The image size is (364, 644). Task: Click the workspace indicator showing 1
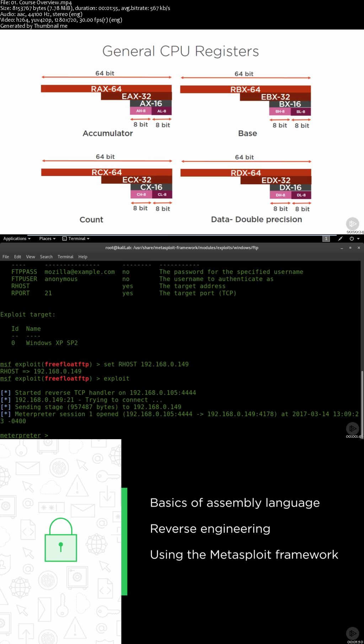tap(326, 239)
